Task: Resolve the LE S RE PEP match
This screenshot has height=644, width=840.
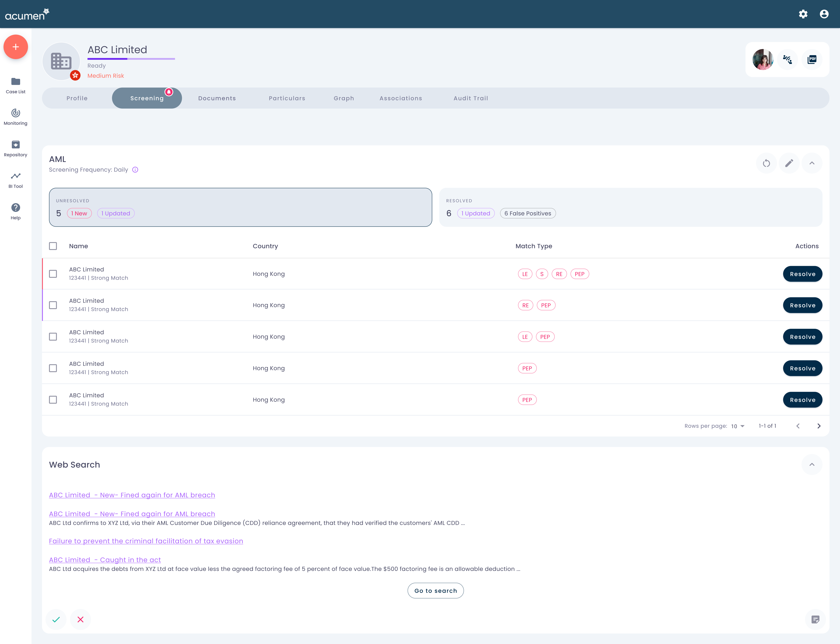Action: pyautogui.click(x=803, y=274)
